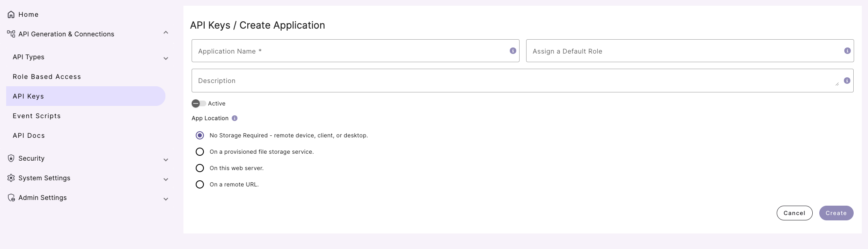The height and width of the screenshot is (249, 868).
Task: Expand the API Types submenu chevron
Action: click(x=166, y=58)
